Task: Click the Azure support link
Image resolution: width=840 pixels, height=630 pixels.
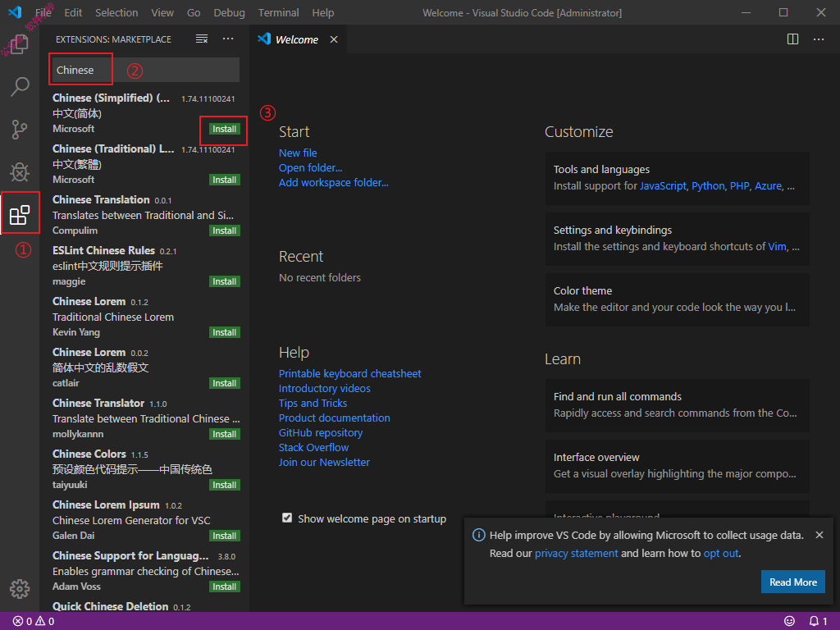Action: 768,186
